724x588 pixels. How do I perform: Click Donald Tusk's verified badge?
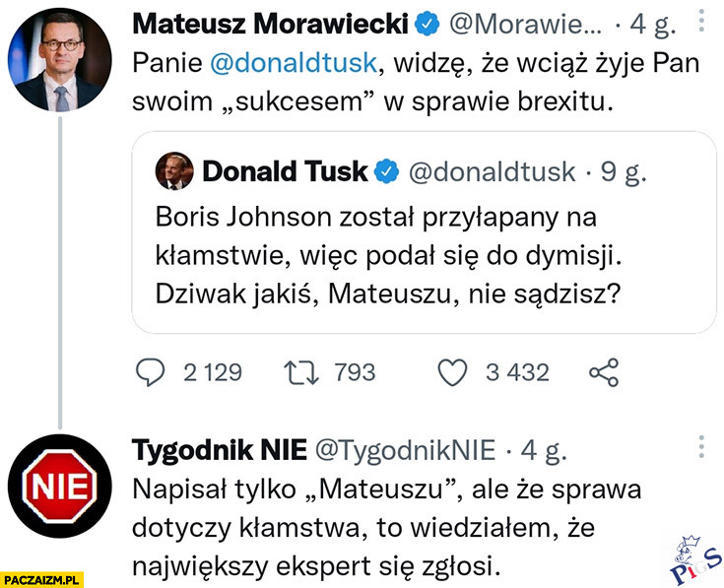click(386, 171)
